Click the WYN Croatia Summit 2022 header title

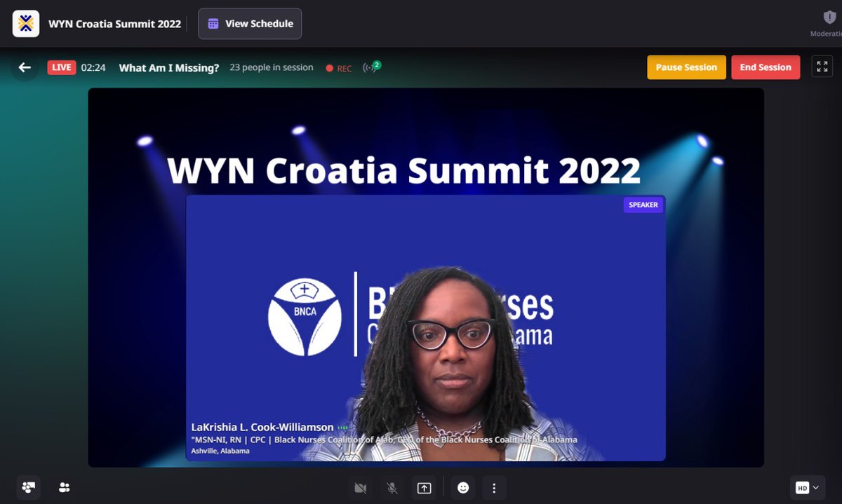click(x=114, y=24)
